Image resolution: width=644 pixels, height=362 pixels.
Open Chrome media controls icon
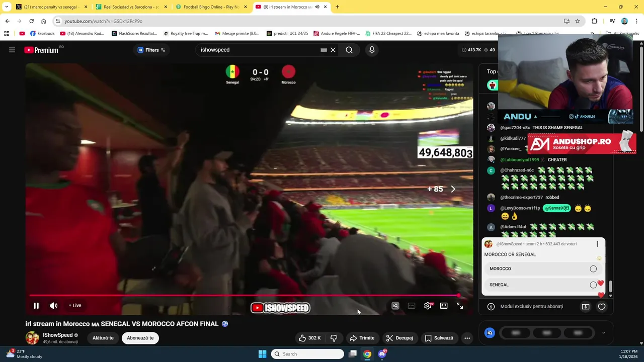[612, 21]
